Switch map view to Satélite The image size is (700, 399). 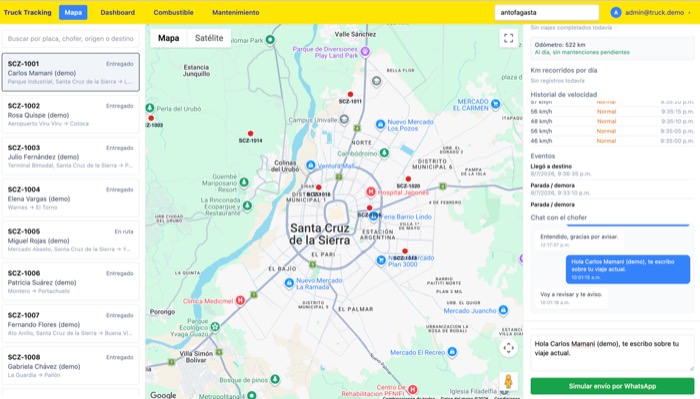pos(209,38)
